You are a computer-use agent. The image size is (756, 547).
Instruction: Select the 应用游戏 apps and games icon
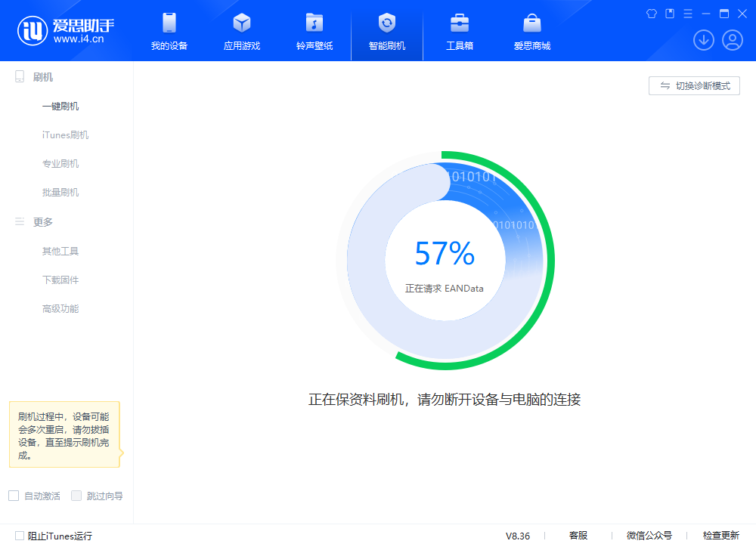tap(241, 30)
